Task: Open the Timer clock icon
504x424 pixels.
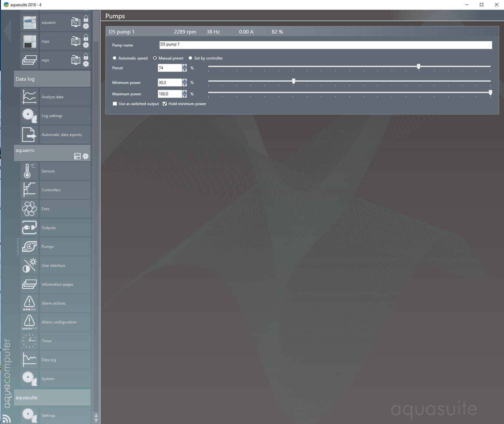Action: click(x=29, y=341)
